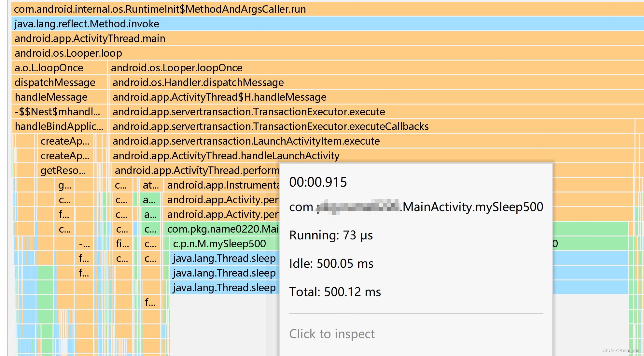Click the TransactionExecutor.executeCallbacks frame
This screenshot has height=356, width=644.
pos(270,126)
